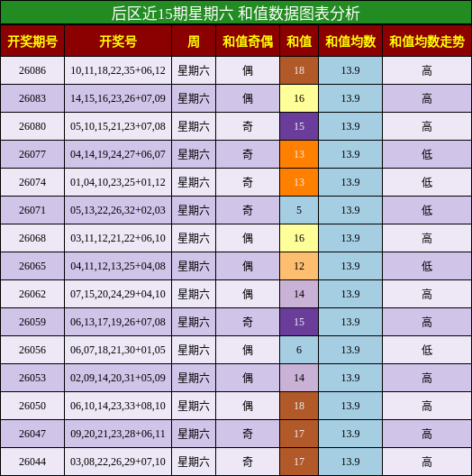Click issue number 26083
Screen dimensions: 472x476
(x=32, y=98)
